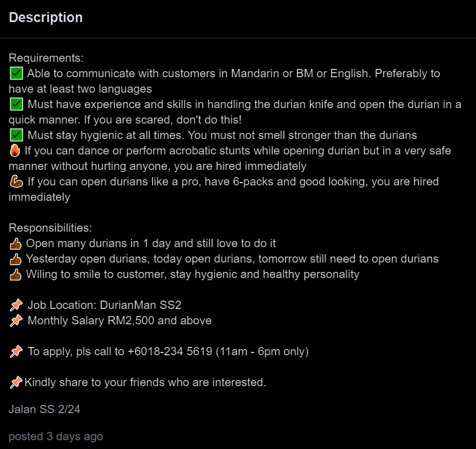Click the Responsibilities: label
Viewport: 476px width, 449px height.
(x=50, y=228)
